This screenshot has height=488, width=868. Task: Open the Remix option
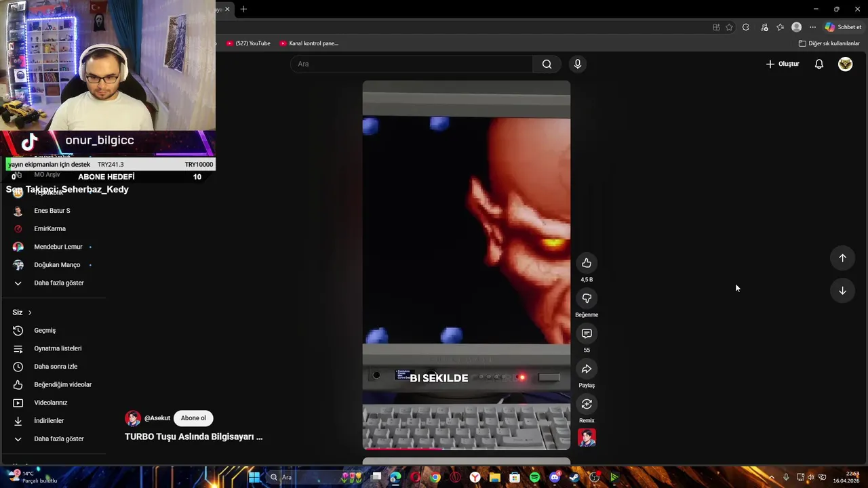(x=587, y=404)
